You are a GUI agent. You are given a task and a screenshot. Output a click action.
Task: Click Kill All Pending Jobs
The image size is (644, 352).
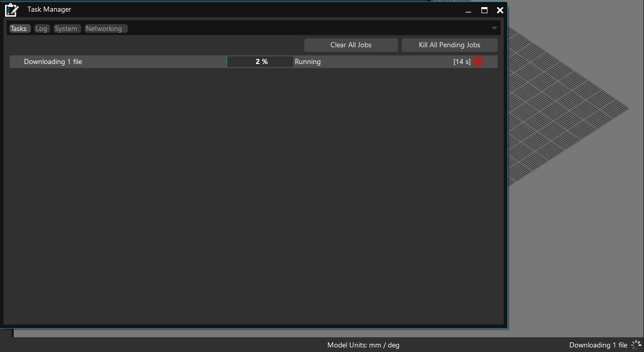point(449,45)
